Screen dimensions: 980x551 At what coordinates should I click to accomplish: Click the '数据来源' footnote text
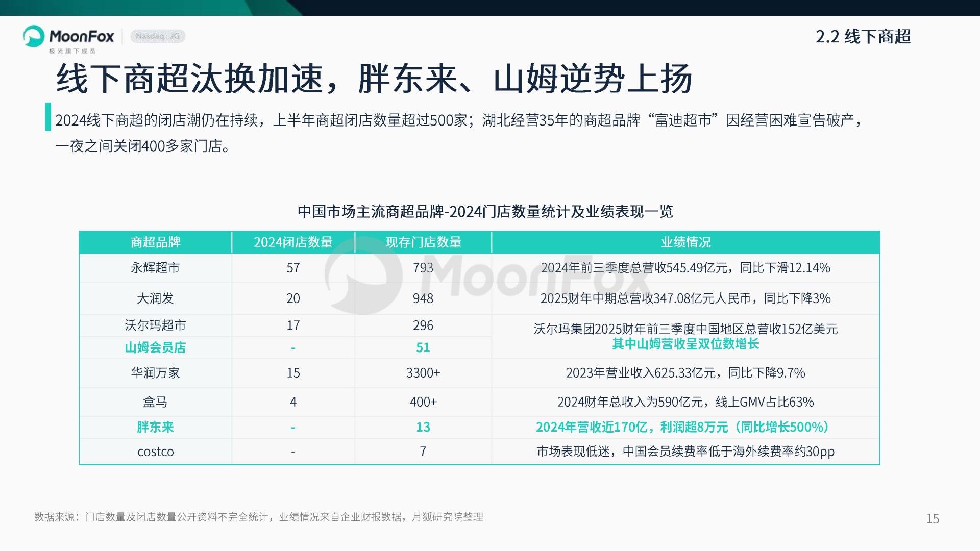[x=259, y=517]
